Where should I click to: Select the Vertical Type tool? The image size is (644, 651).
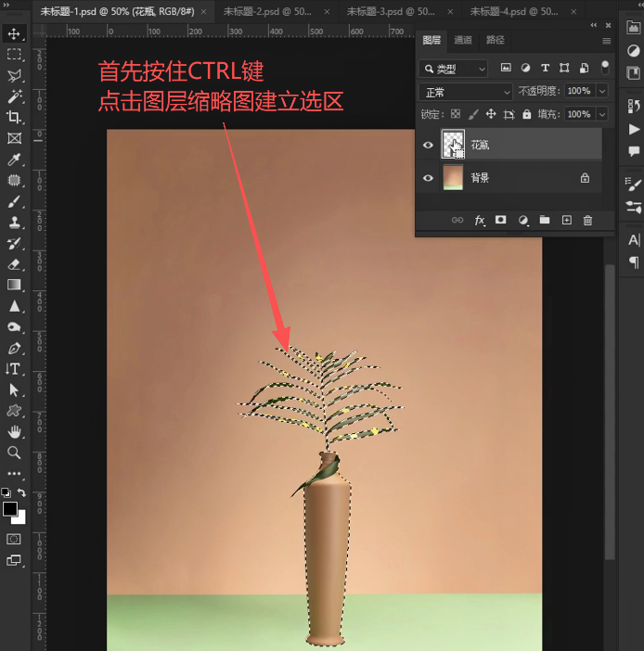tap(14, 369)
